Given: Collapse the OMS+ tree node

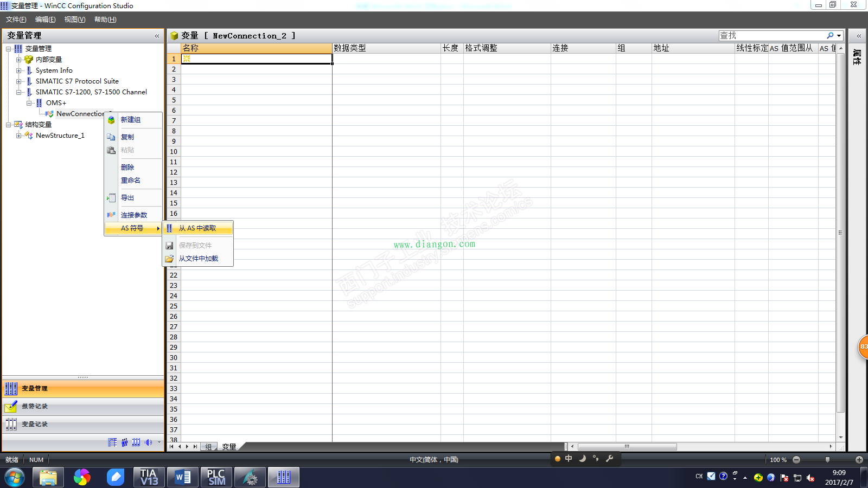Looking at the screenshot, I should point(29,103).
